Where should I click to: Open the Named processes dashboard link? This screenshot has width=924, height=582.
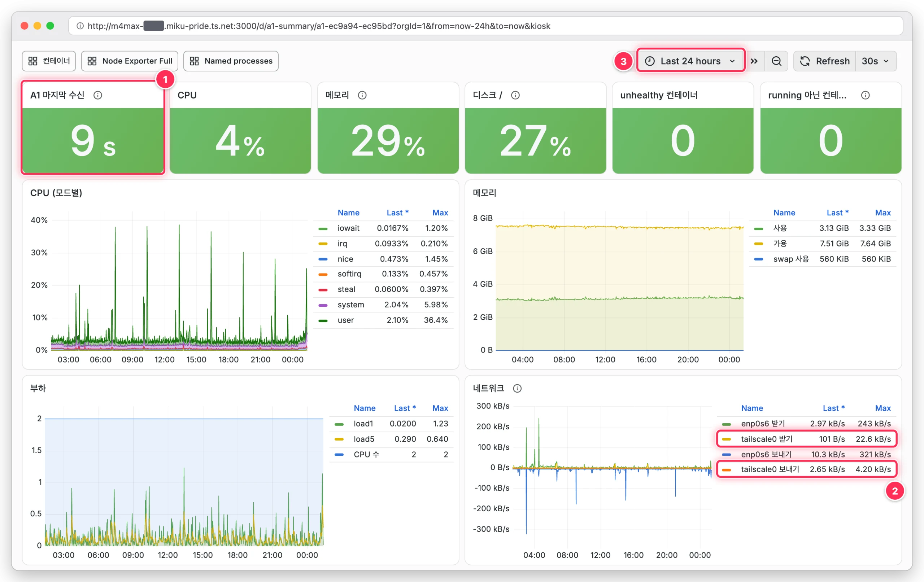(x=231, y=61)
